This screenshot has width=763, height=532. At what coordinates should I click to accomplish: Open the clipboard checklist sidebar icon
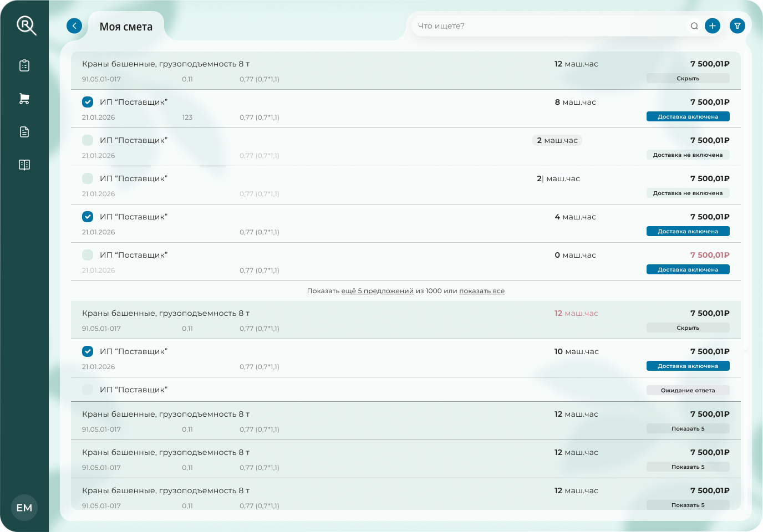[24, 65]
